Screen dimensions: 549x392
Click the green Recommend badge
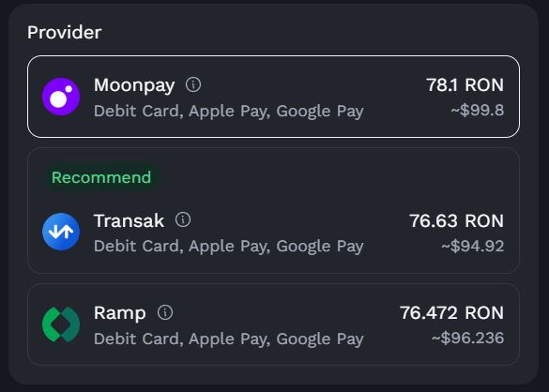pyautogui.click(x=101, y=177)
